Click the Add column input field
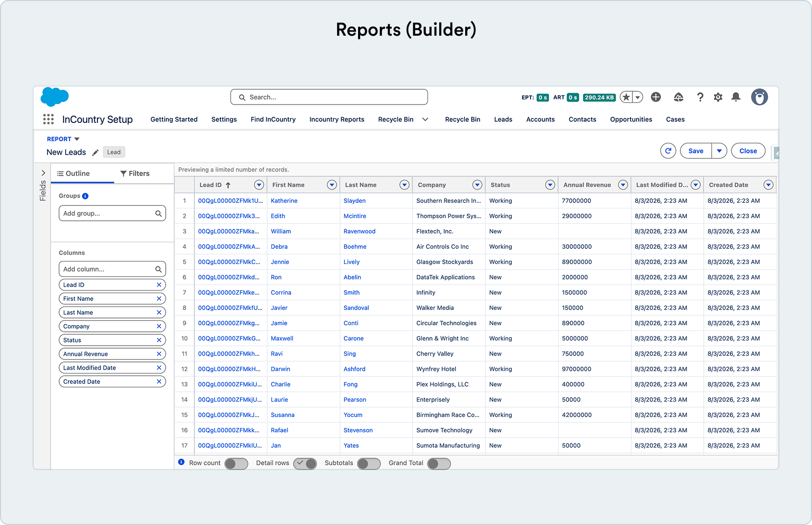Viewport: 812px width, 525px height. pyautogui.click(x=112, y=269)
